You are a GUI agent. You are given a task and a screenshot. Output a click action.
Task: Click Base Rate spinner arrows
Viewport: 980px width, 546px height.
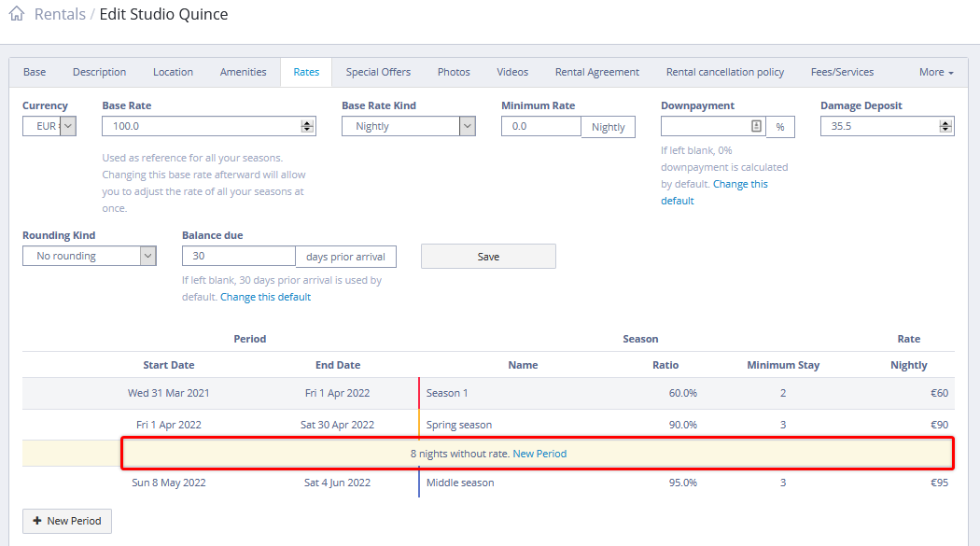point(307,126)
